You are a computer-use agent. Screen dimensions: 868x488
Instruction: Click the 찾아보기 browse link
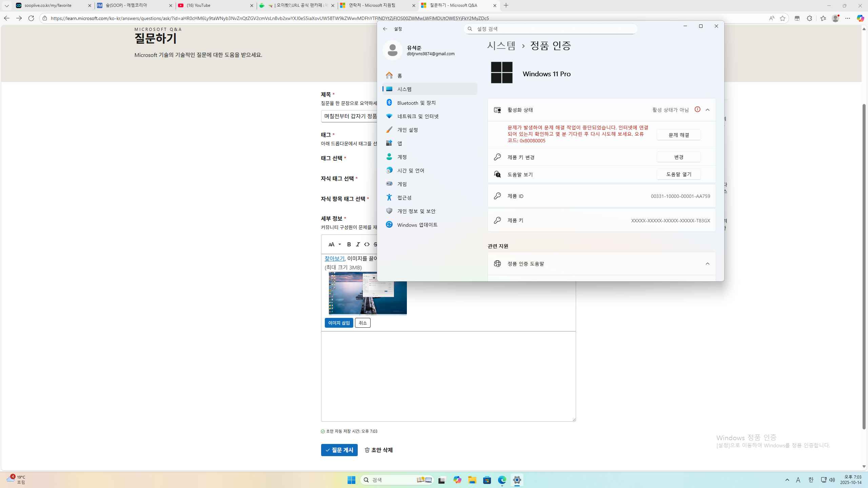tap(334, 258)
